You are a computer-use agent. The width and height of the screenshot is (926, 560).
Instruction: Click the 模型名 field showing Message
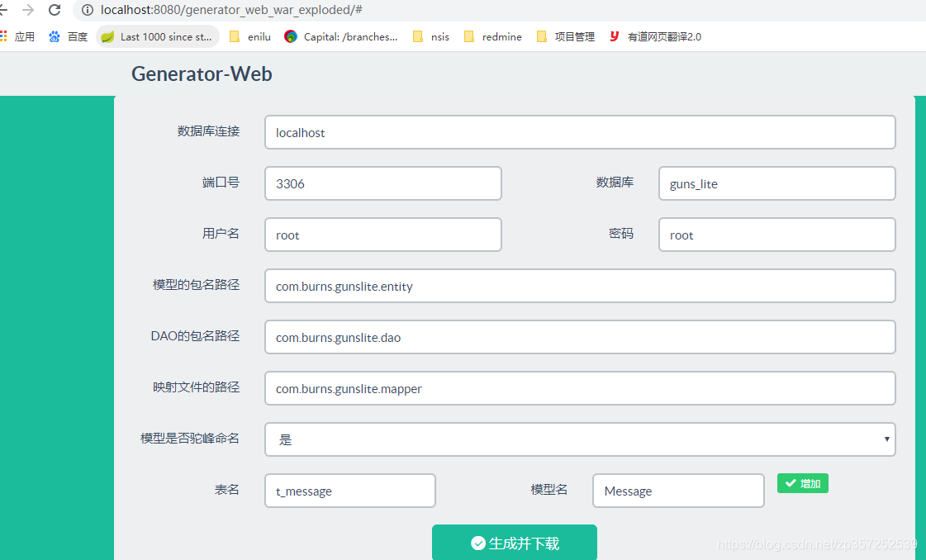[677, 490]
